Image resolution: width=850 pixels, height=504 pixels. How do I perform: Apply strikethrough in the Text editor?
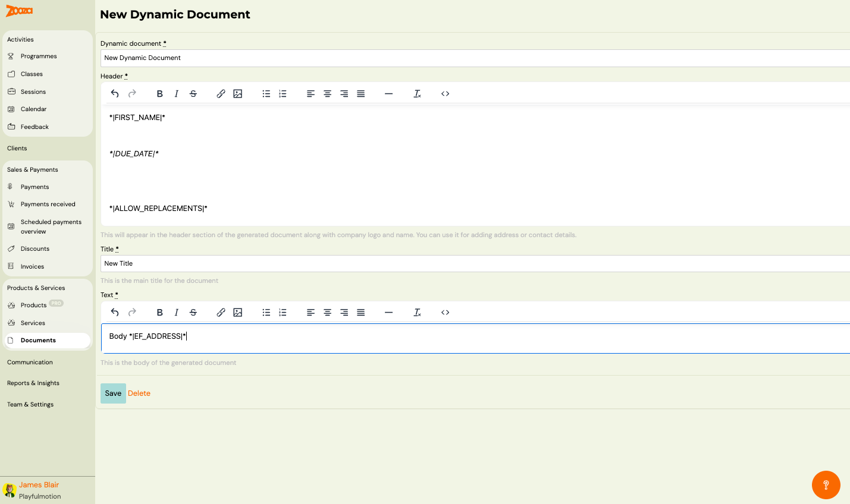coord(193,312)
